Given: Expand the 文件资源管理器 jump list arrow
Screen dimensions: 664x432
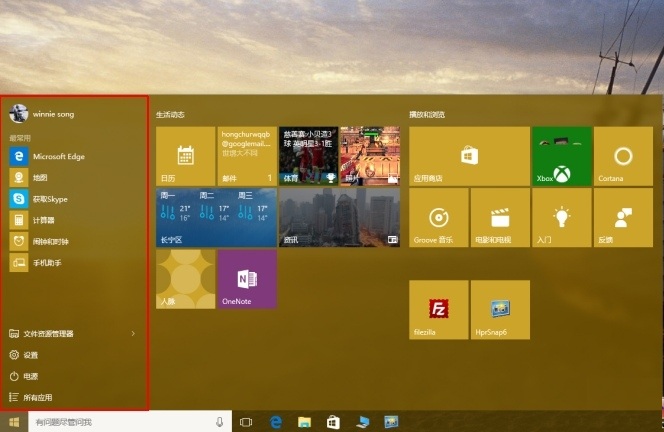Looking at the screenshot, I should tap(133, 334).
